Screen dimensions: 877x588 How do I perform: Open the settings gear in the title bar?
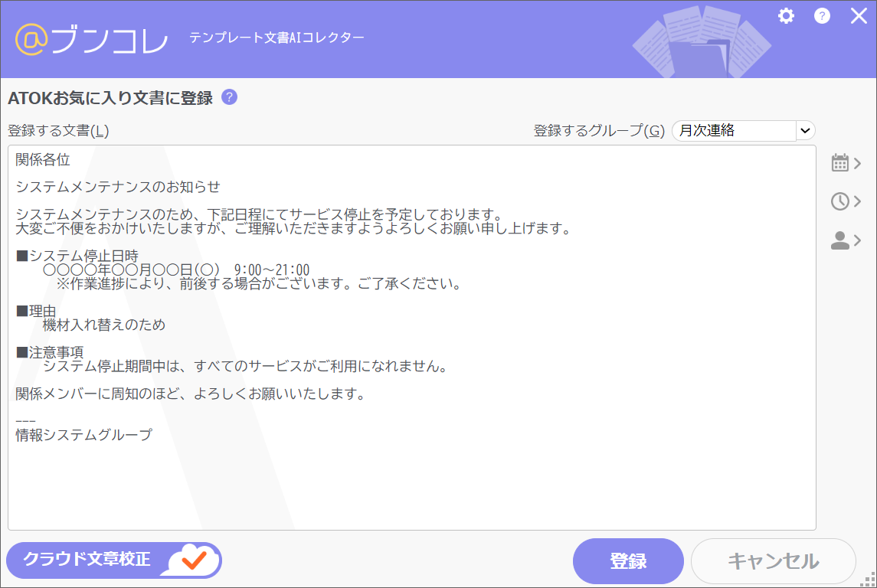(786, 16)
